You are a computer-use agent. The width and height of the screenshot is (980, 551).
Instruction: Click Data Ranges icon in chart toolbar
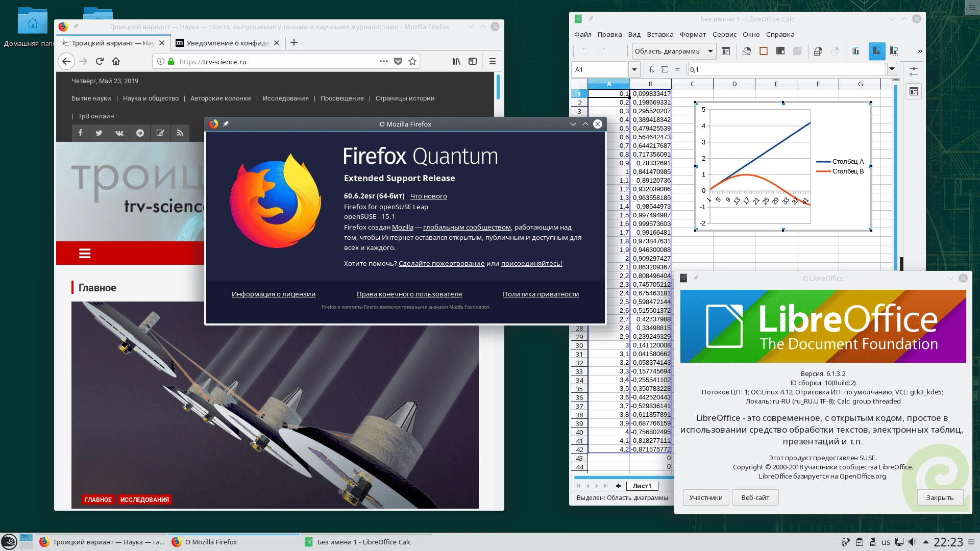818,51
